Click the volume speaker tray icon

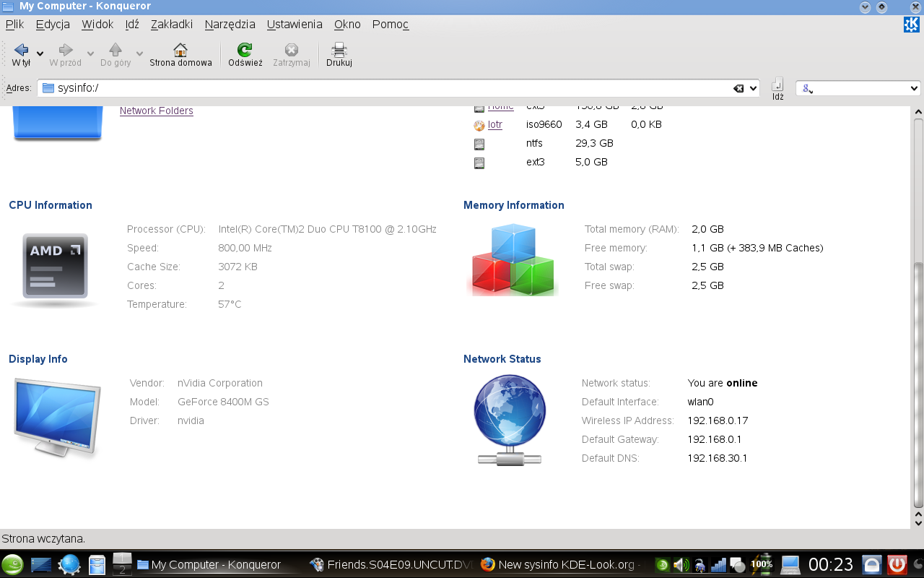681,565
